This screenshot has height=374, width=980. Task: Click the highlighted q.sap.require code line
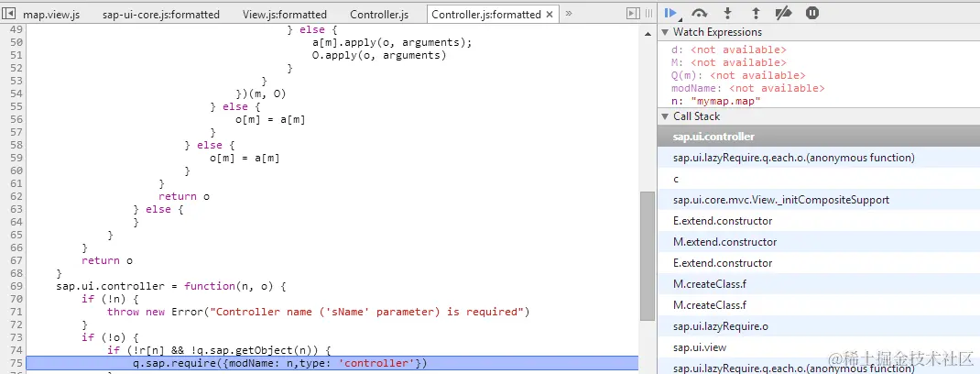tap(332, 363)
